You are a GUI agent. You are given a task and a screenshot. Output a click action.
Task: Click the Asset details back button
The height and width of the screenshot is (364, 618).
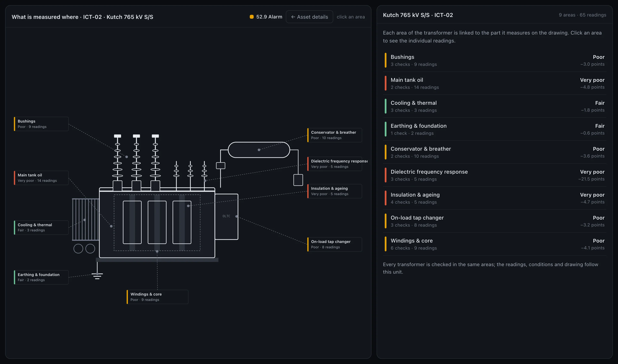[309, 17]
